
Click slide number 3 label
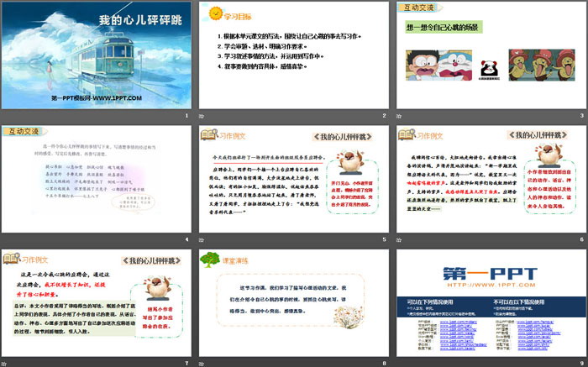coord(581,116)
